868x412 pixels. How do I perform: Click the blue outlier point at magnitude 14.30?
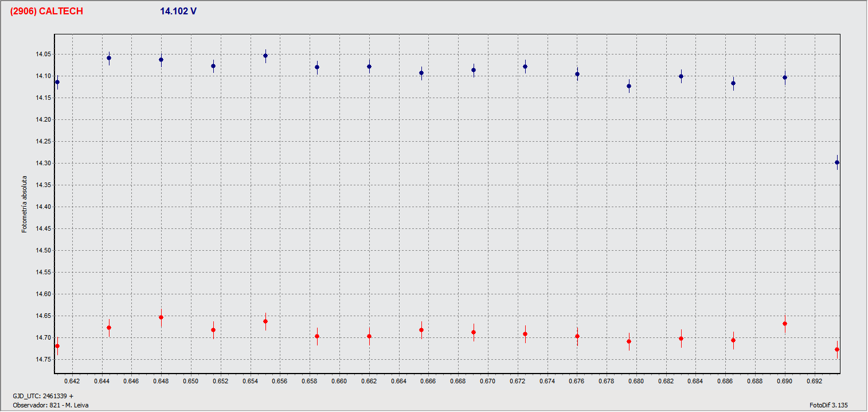(x=837, y=162)
